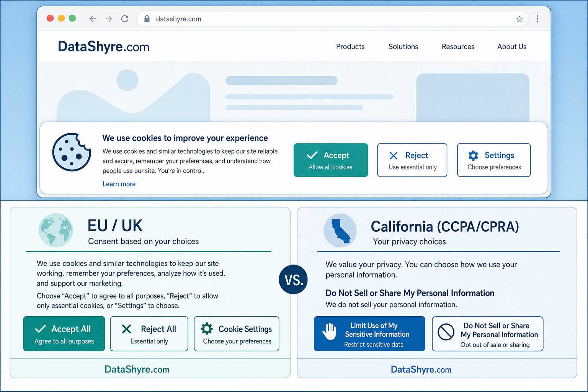This screenshot has width=588, height=392.
Task: Click the 'California (CCPA/CPRA)' heading
Action: pyautogui.click(x=445, y=227)
